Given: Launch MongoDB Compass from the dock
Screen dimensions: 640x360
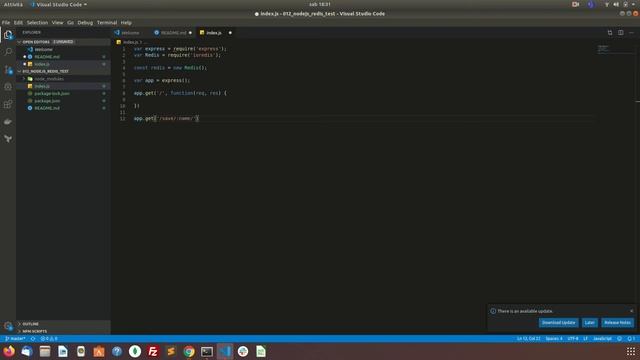Looking at the screenshot, I should (x=135, y=351).
